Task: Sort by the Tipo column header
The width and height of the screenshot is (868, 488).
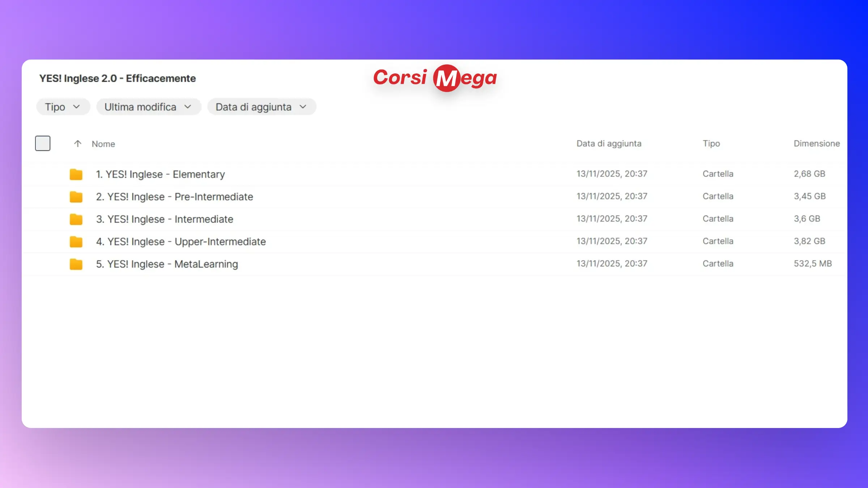Action: coord(711,144)
